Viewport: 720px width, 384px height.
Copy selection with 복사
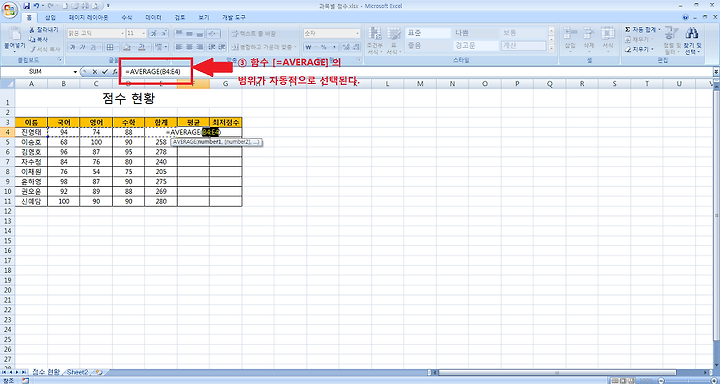39,40
